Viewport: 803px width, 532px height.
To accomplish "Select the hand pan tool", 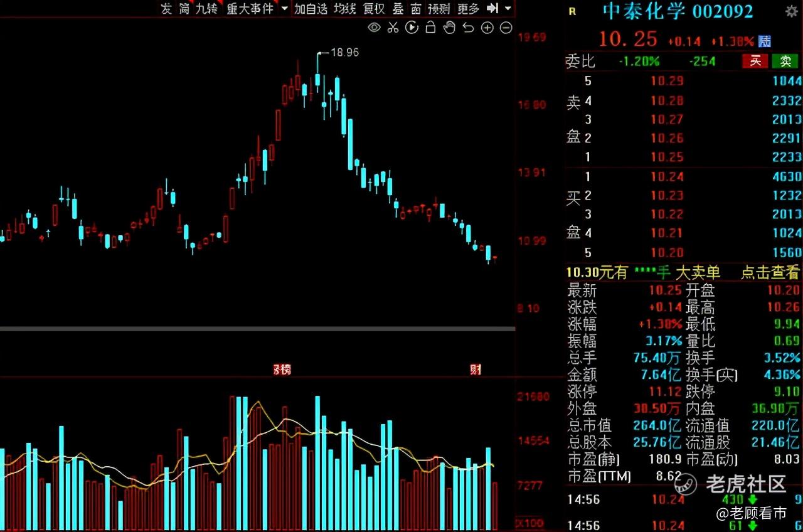I will pos(449,27).
